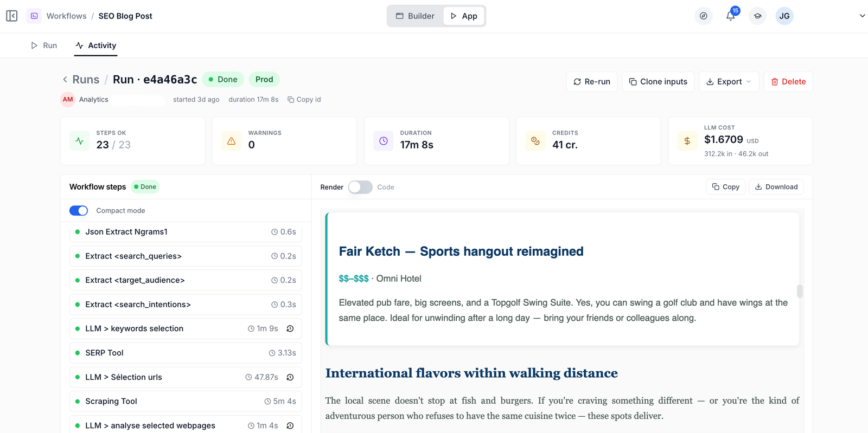The image size is (868, 433).
Task: Switch to App view
Action: [x=464, y=16]
